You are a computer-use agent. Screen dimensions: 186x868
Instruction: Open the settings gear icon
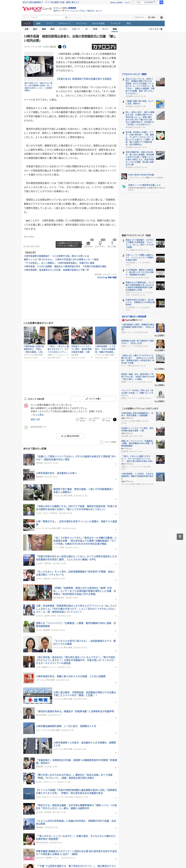(x=161, y=17)
